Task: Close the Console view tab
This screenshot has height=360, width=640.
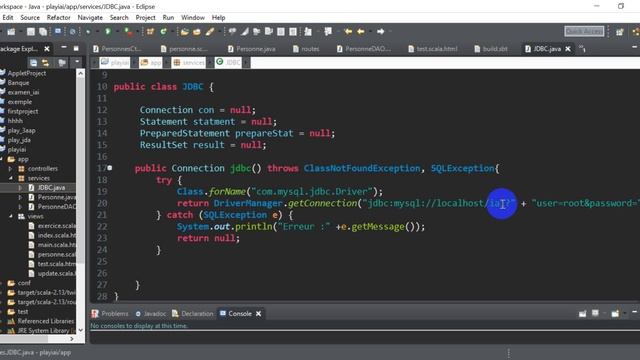Action: point(258,313)
